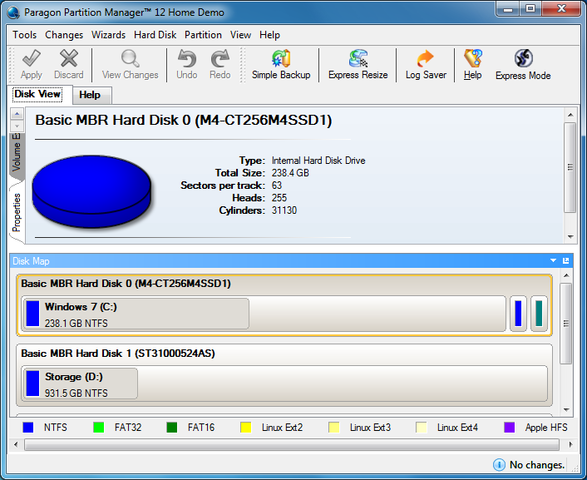Select Basic MBR Hard Disk 0 header
This screenshot has width=587, height=480.
tap(126, 283)
